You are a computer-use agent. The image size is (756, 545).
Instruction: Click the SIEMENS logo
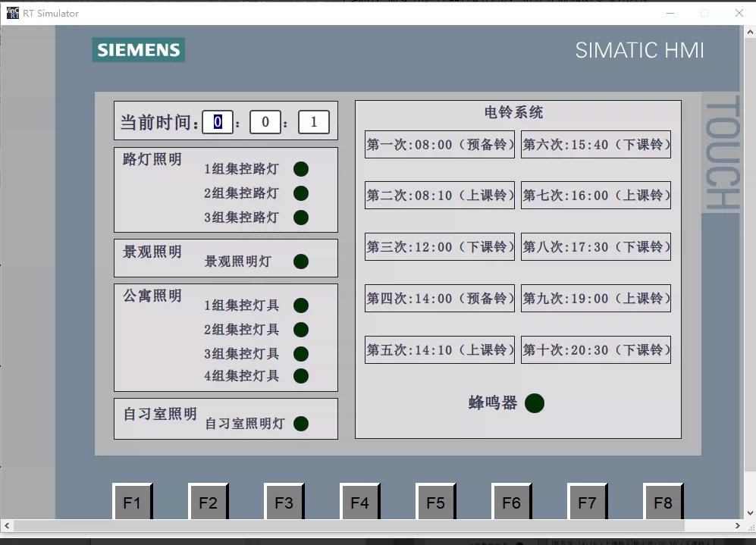click(138, 49)
